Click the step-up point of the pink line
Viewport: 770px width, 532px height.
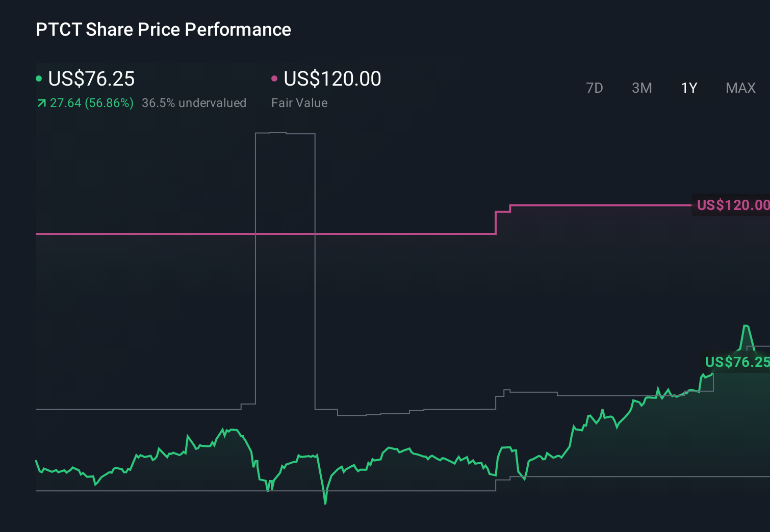[496, 222]
